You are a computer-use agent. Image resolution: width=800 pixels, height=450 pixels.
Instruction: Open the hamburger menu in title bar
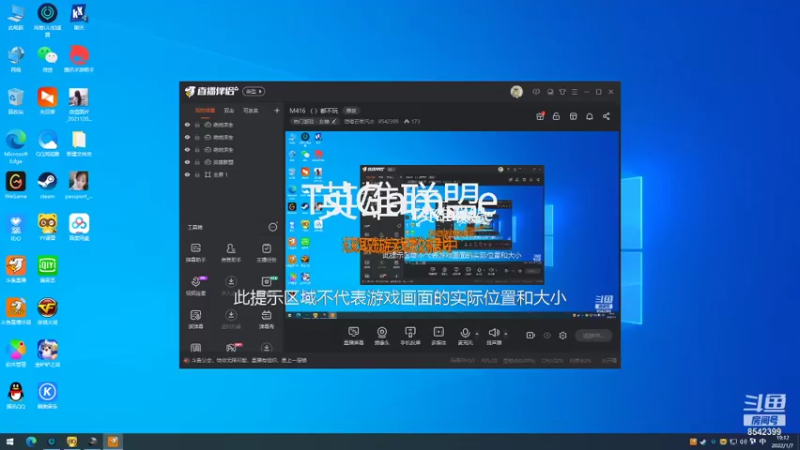point(574,92)
